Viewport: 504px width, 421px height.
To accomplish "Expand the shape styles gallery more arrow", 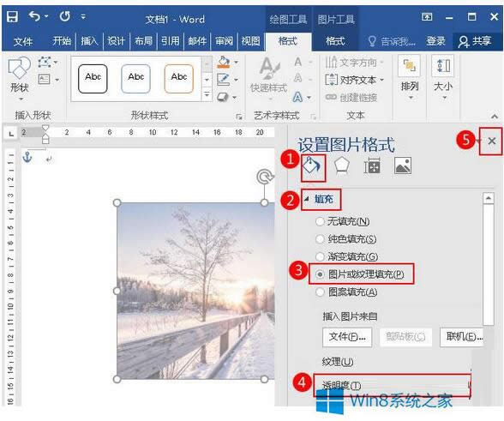I will point(207,94).
